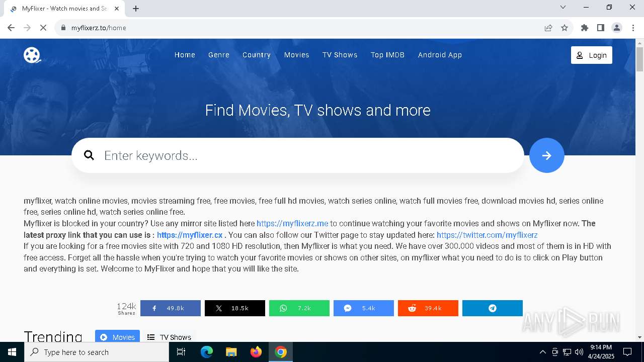Click the MyFlixer film reel logo
The height and width of the screenshot is (362, 644).
click(x=32, y=55)
